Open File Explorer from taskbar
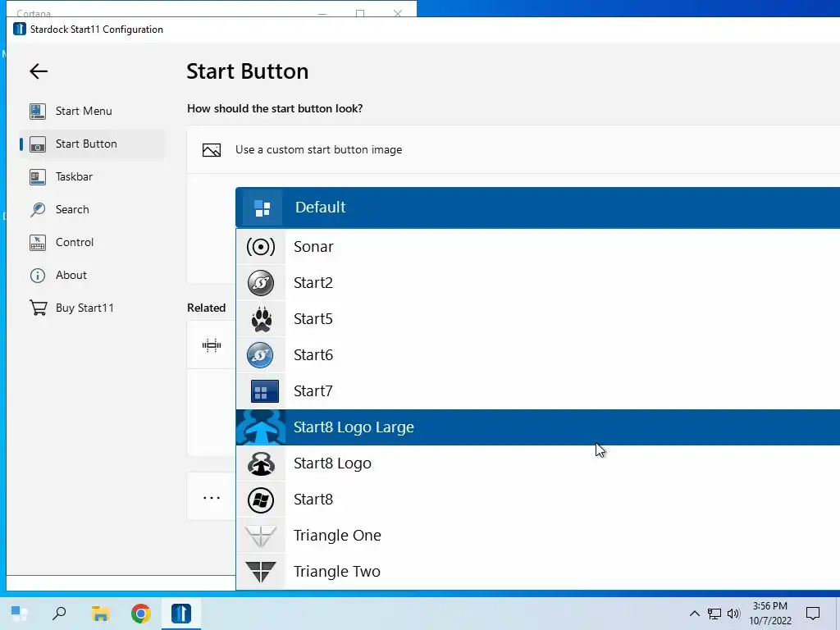Screen dimensions: 840x630 click(x=100, y=614)
